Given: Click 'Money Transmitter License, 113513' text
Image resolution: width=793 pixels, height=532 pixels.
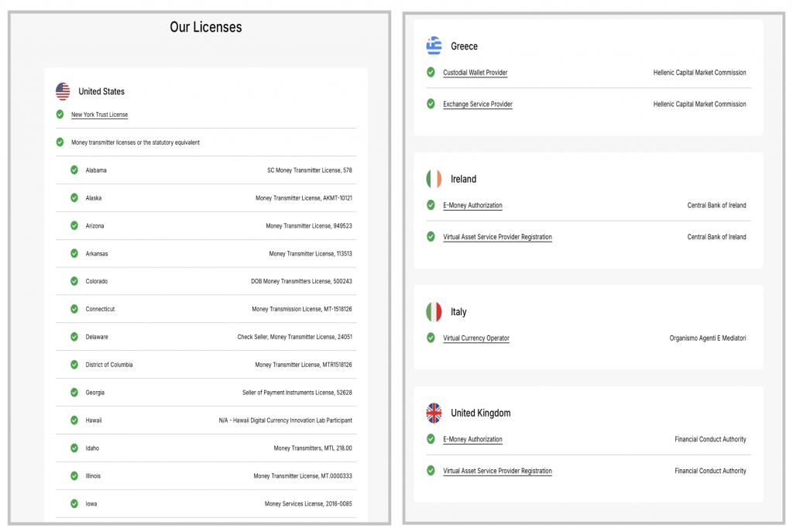Looking at the screenshot, I should pyautogui.click(x=311, y=254).
